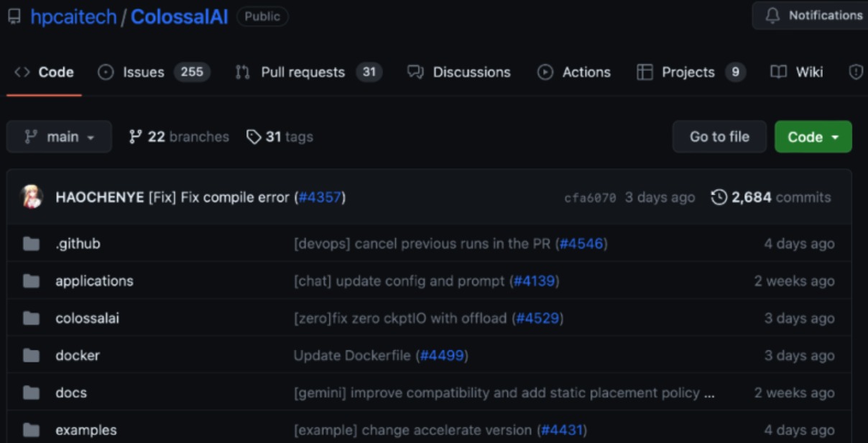Click the repository book icon beside hpcaitech
Image resolution: width=868 pixels, height=443 pixels.
click(x=14, y=17)
